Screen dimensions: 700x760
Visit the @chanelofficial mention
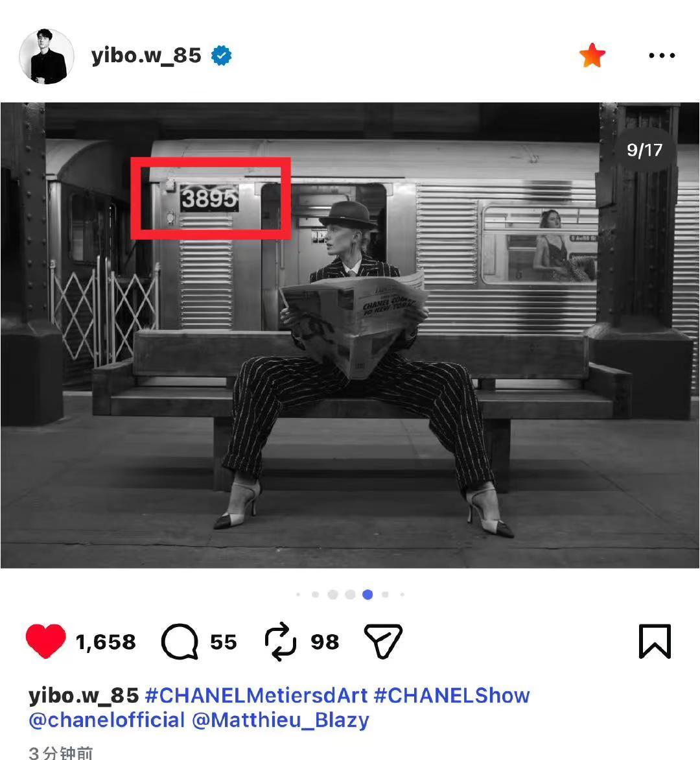[107, 720]
